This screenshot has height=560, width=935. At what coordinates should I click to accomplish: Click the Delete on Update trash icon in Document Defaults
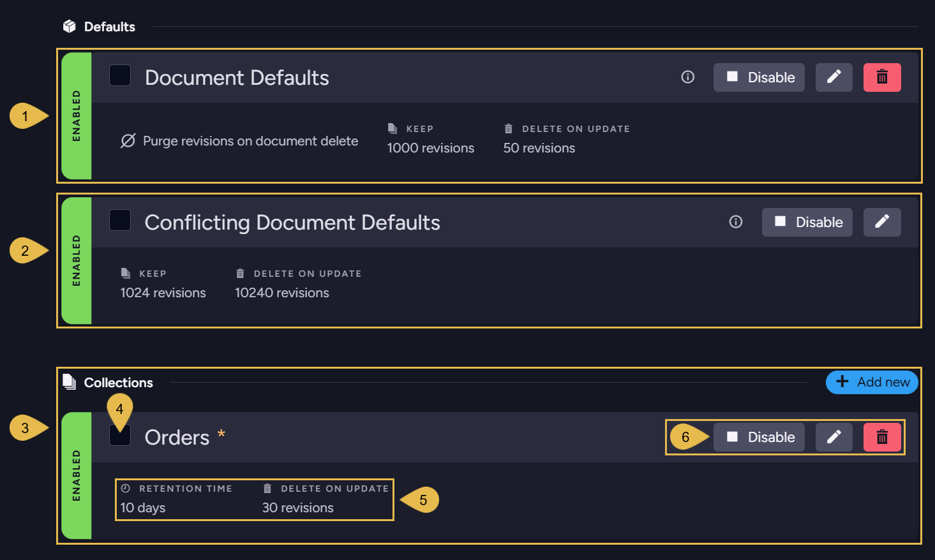[509, 129]
